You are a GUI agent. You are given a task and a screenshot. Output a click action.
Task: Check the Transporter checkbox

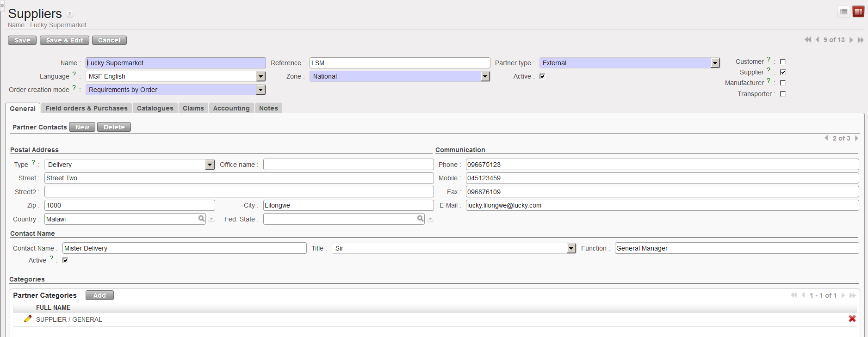coord(783,94)
